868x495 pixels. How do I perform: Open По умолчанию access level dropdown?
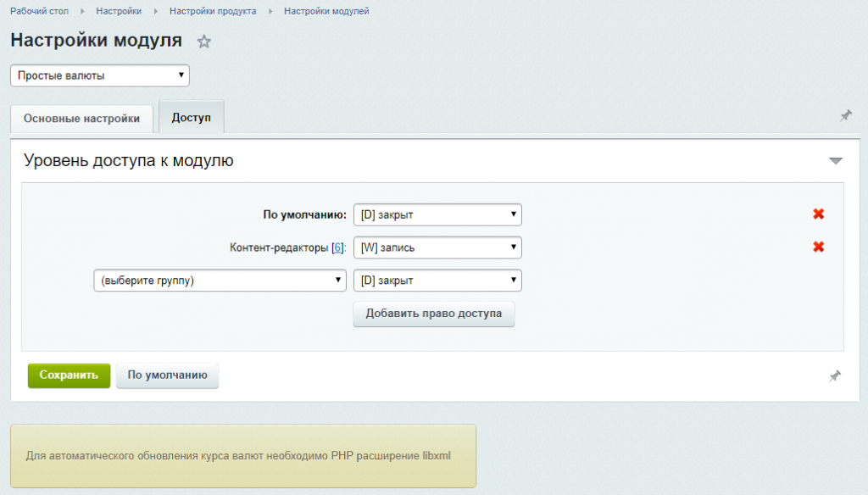click(437, 214)
